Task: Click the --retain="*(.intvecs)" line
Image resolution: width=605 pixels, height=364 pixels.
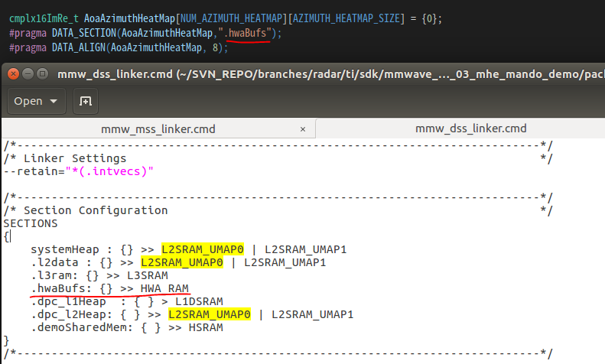Action: tap(79, 171)
